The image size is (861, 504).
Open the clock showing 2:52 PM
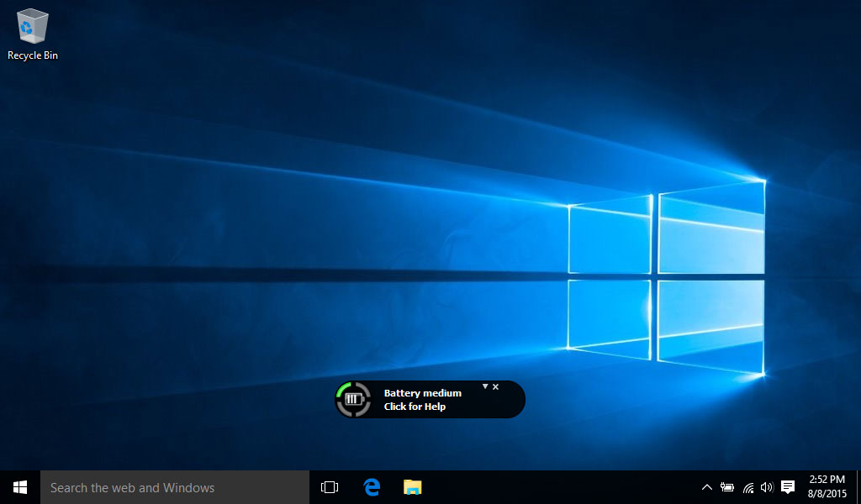827,487
